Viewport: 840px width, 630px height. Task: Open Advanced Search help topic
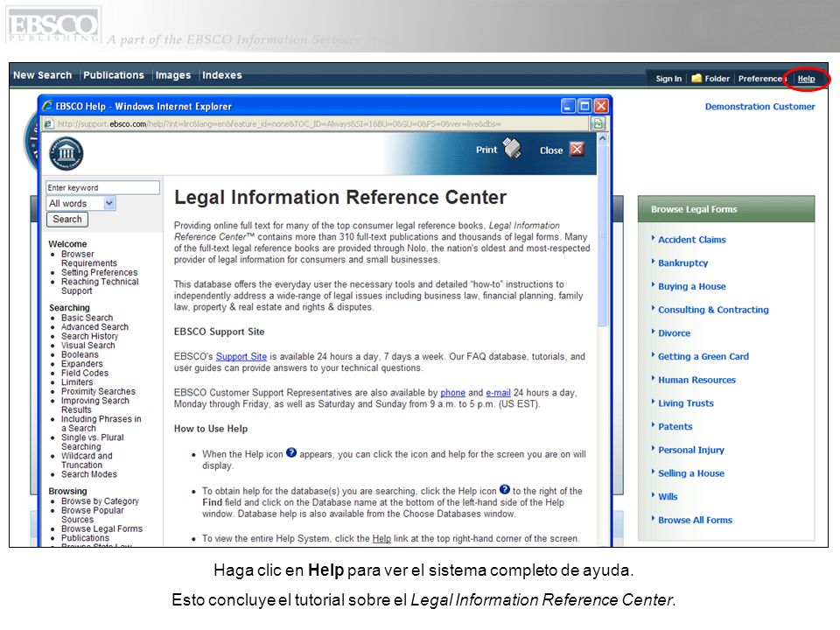[94, 326]
